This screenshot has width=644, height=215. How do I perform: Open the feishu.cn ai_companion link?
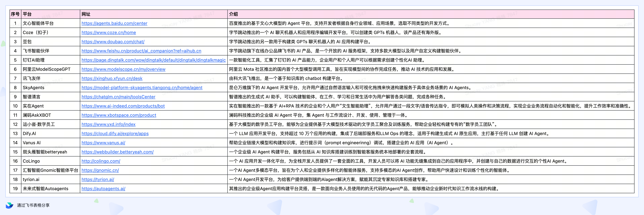[141, 51]
